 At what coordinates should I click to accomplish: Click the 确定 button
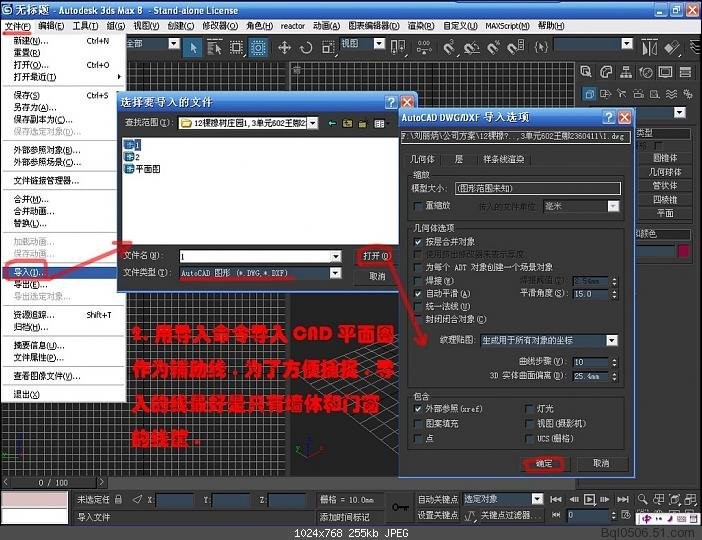click(544, 464)
